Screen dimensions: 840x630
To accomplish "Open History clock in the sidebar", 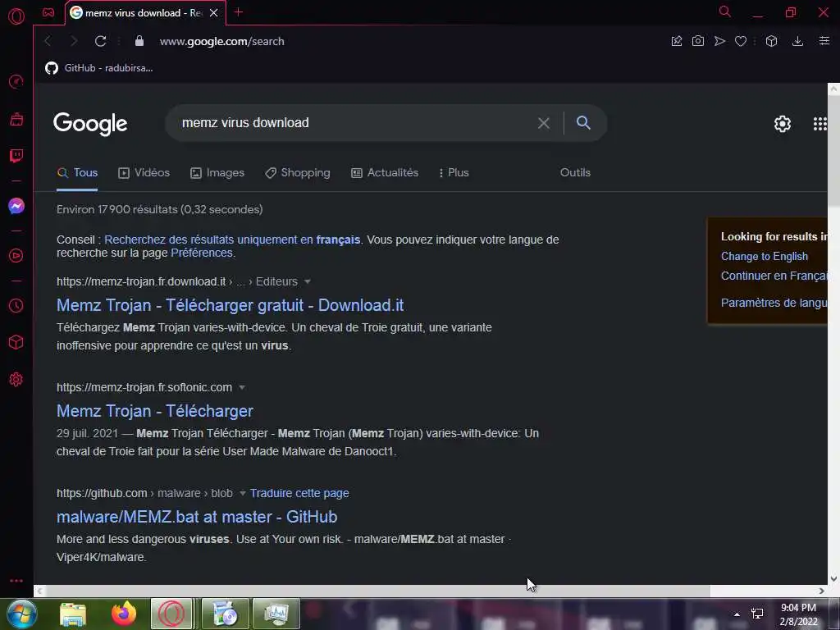I will pyautogui.click(x=16, y=305).
